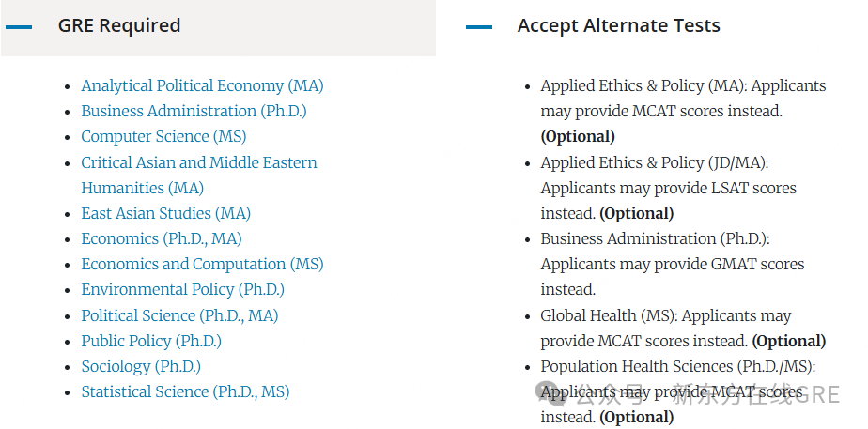Click the blue dash icon beside Accept Alternate Tests
Image resolution: width=868 pixels, height=429 pixels.
click(x=479, y=27)
